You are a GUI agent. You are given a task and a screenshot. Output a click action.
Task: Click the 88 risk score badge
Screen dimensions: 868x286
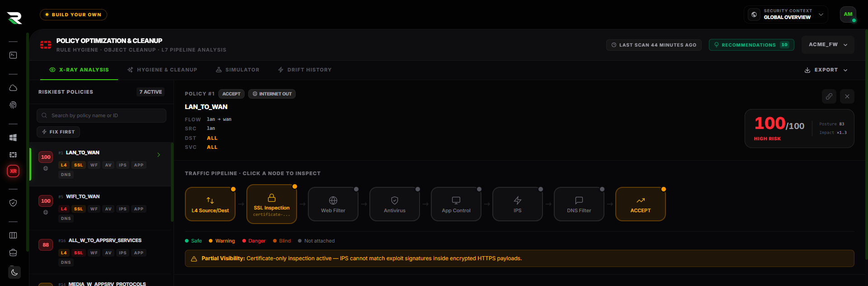point(46,245)
